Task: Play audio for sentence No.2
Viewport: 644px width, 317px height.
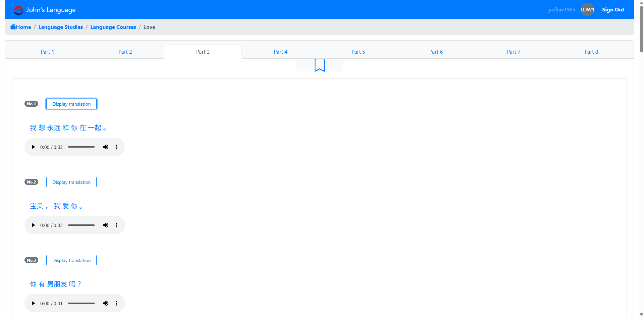Action: [33, 225]
